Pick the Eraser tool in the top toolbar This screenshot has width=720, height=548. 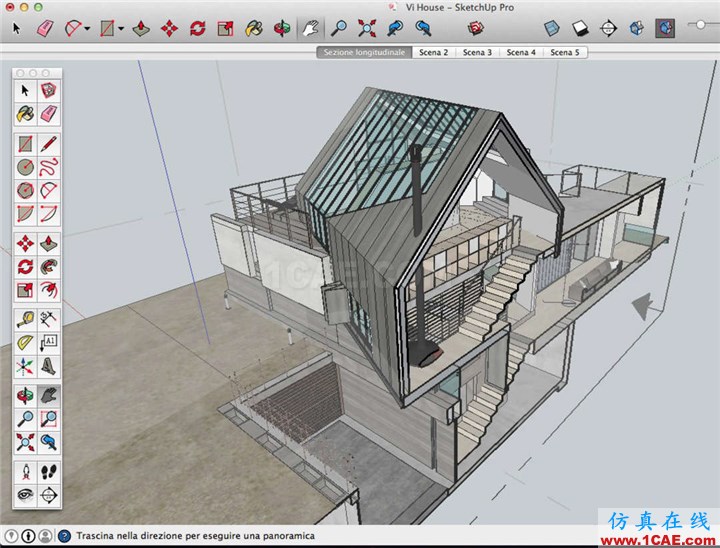coord(45,28)
